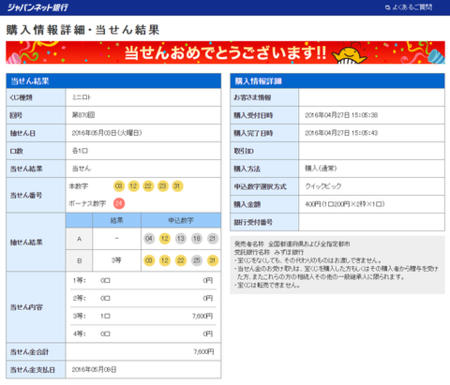Click the 当せんおめでとうございます congratulation banner

225,52
